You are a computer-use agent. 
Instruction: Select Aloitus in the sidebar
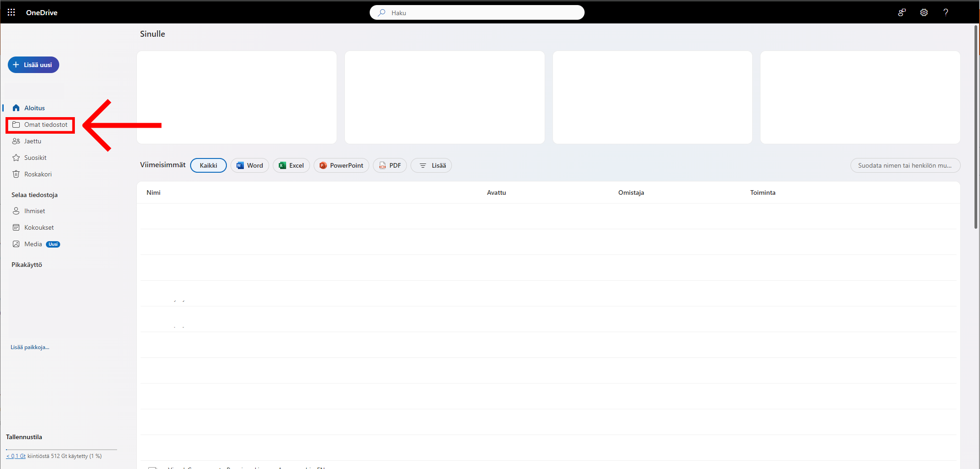pos(34,108)
